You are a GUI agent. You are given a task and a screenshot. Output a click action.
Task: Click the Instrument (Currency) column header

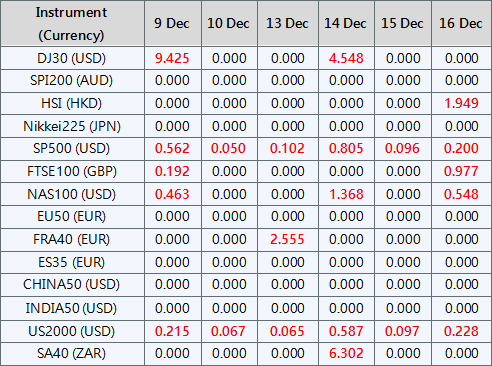pos(71,24)
